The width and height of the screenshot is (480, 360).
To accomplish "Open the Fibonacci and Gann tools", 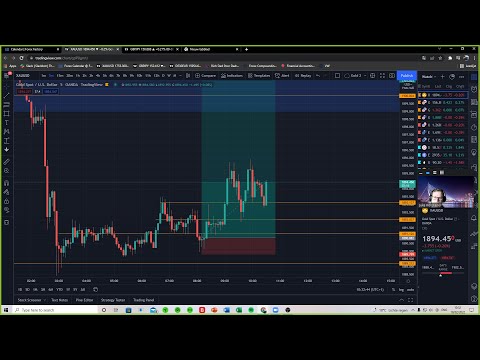I will click(7, 105).
